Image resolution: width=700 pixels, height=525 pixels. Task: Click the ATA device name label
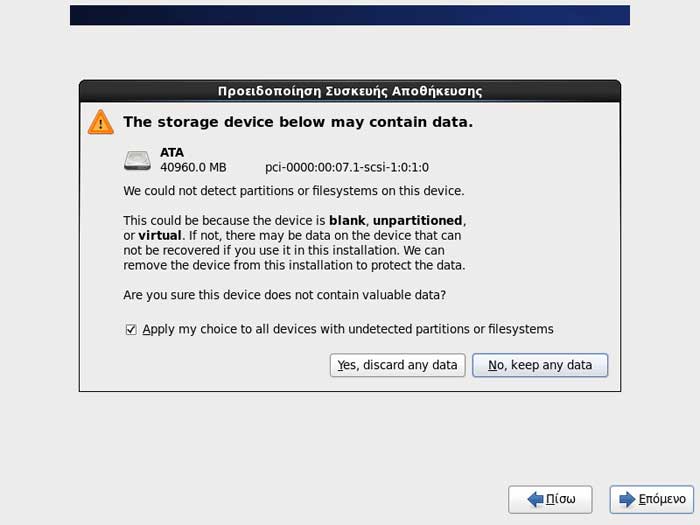172,153
